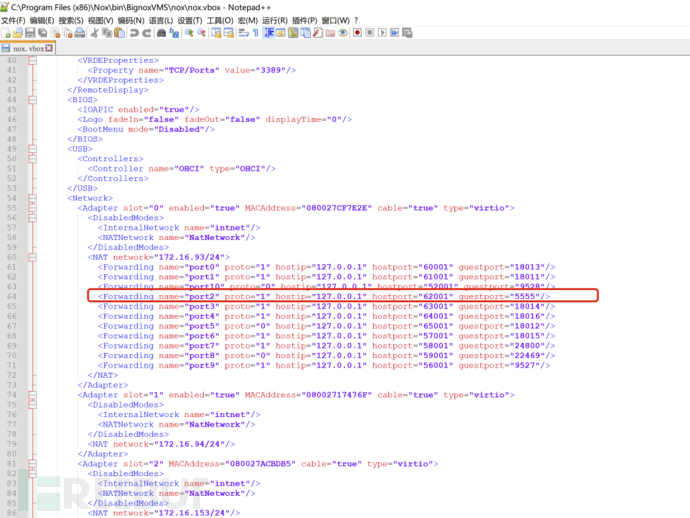This screenshot has height=518, width=690.
Task: Undo the last edit
Action: coord(134,33)
